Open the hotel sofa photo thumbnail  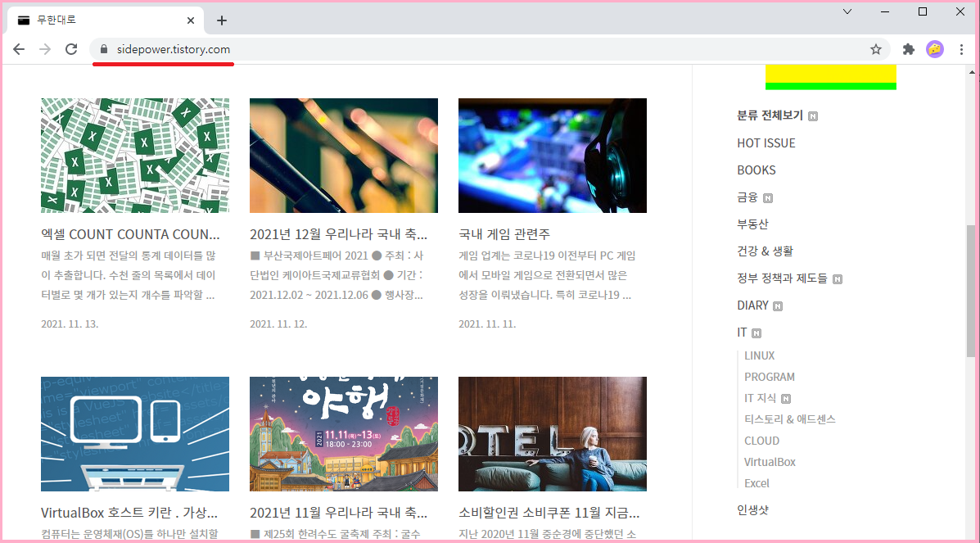coord(553,434)
